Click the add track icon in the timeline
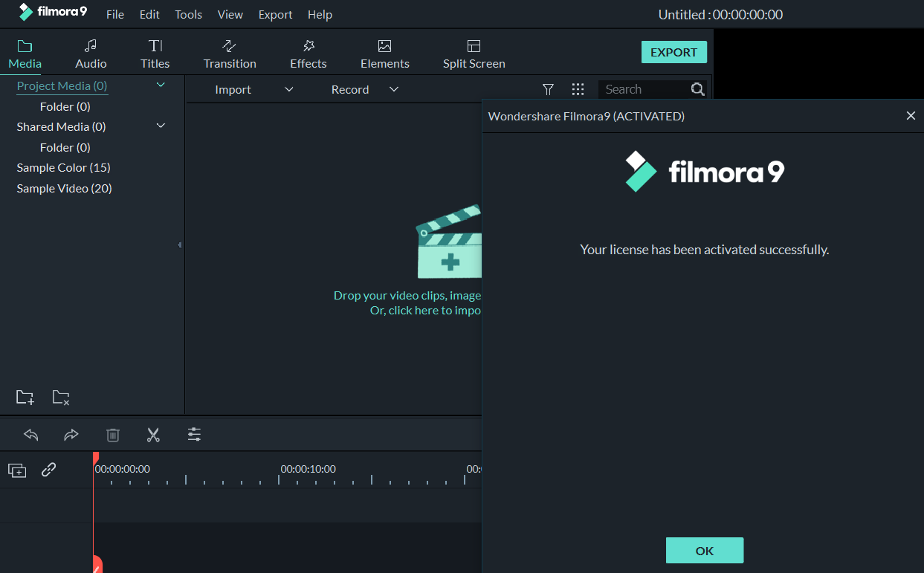 tap(17, 470)
